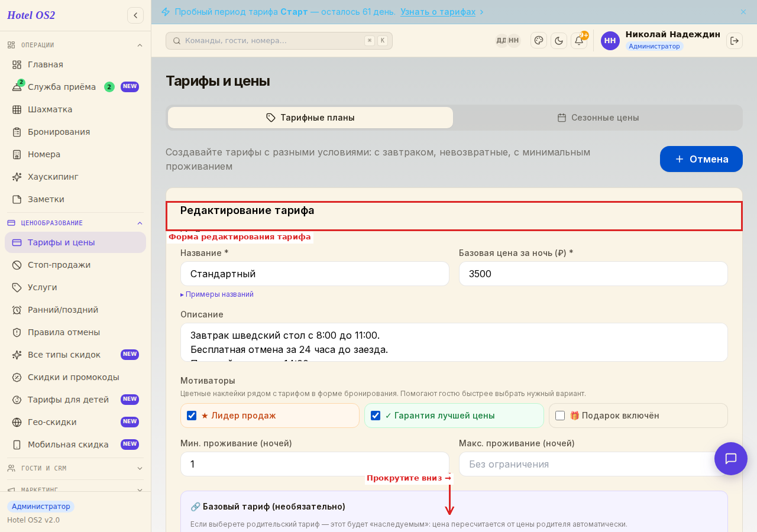The image size is (757, 532).
Task: Click the Название input field
Action: coord(315,274)
